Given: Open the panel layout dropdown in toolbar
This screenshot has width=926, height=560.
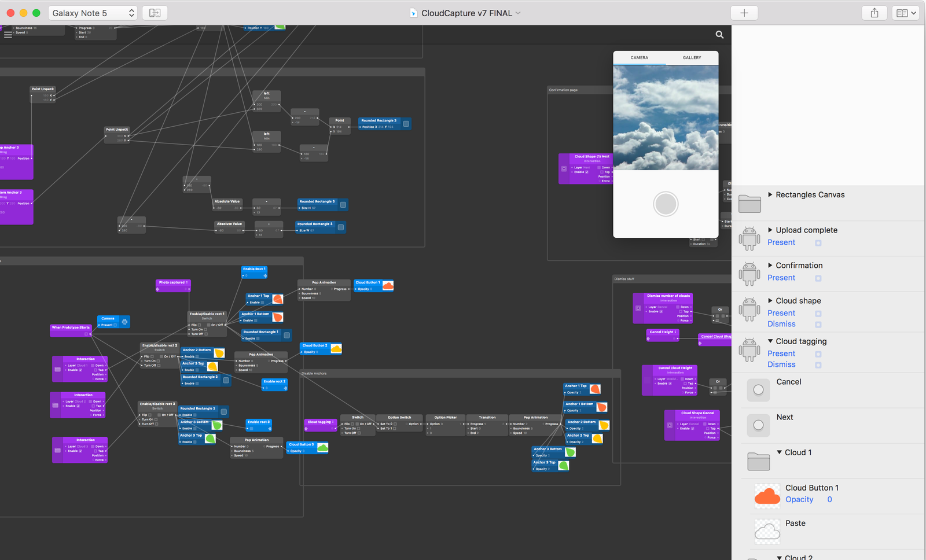Looking at the screenshot, I should [x=906, y=13].
